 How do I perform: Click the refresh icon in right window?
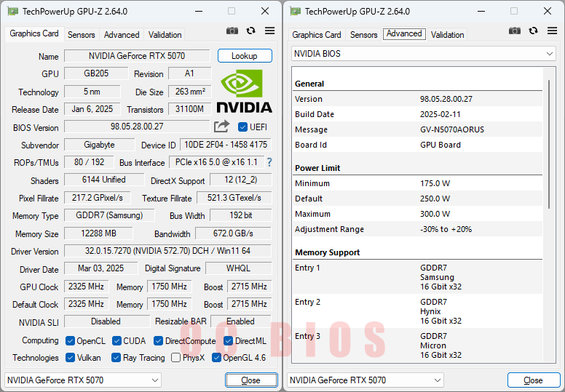[x=533, y=31]
